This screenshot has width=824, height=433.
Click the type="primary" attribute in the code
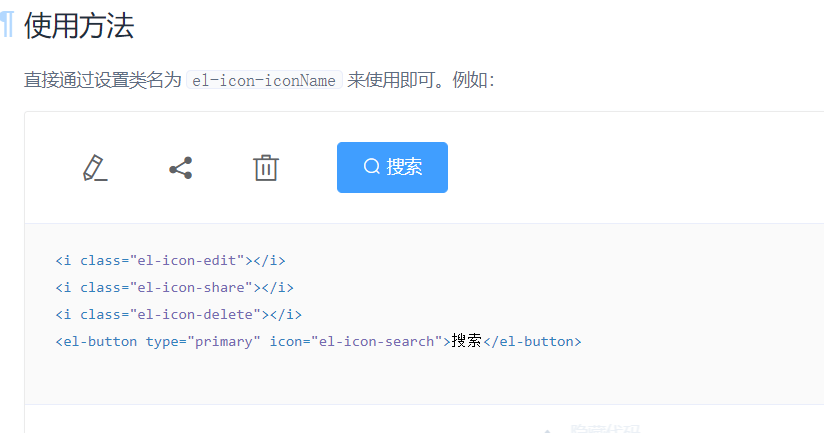(203, 342)
